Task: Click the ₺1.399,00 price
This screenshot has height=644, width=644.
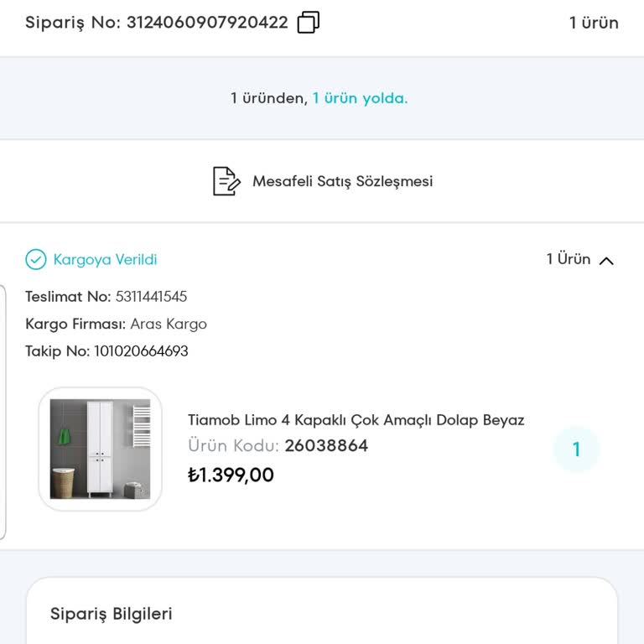Action: click(231, 475)
